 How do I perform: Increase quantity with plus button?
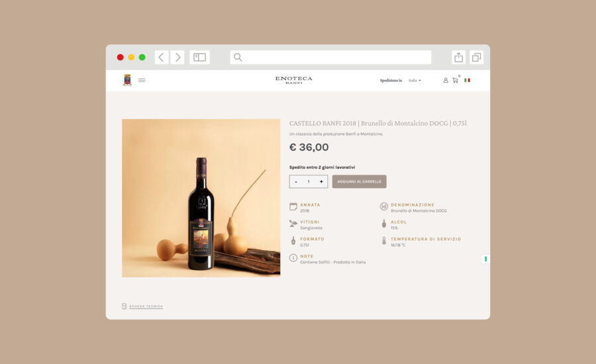coord(321,181)
